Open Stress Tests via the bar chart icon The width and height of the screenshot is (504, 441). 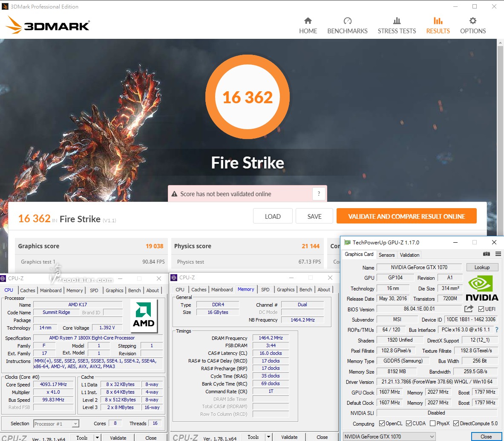397,21
